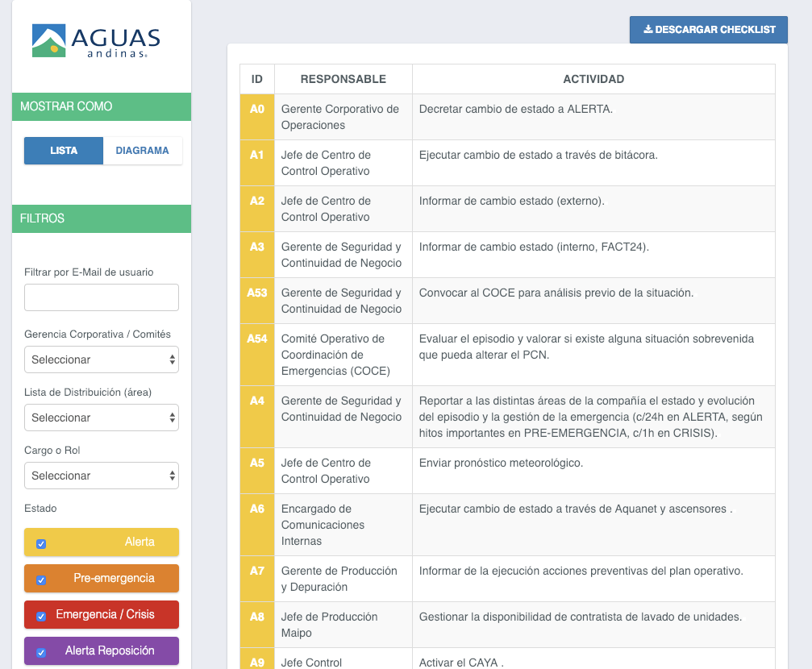The image size is (812, 669).
Task: Click 'Enviar pronóstico meteorológico.'
Action: click(x=501, y=463)
